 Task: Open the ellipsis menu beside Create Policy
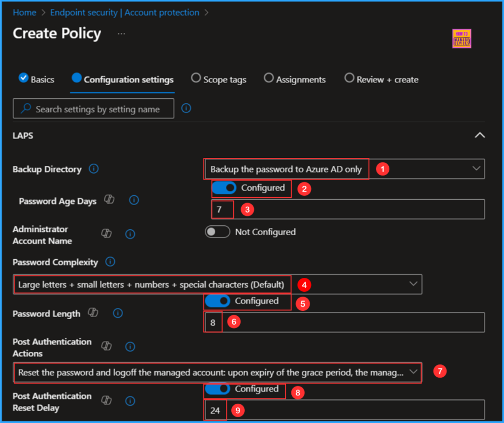pyautogui.click(x=121, y=34)
